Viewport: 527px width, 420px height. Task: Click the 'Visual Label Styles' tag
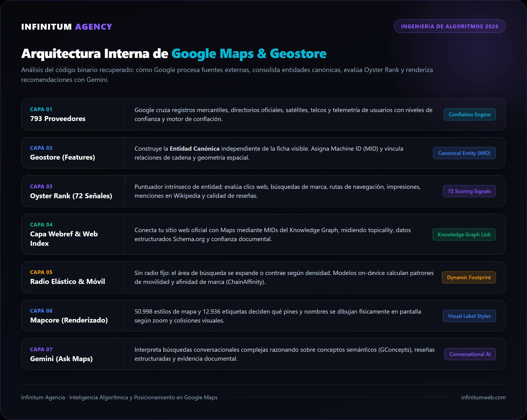coord(469,316)
